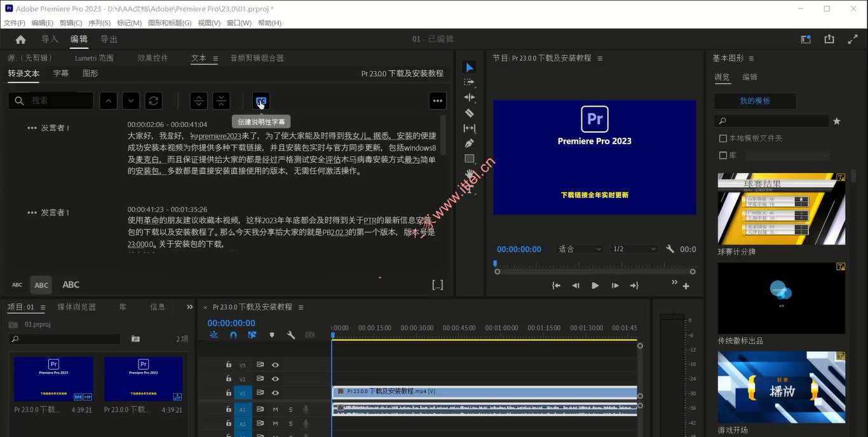Click the favorites star in Essential Graphics
Viewport: 868px width, 437px height.
coord(837,121)
